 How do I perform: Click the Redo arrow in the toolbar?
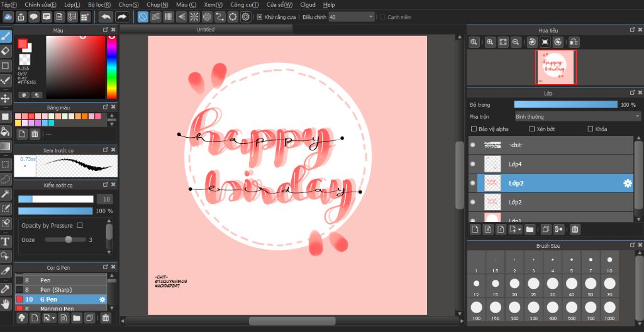(x=122, y=16)
